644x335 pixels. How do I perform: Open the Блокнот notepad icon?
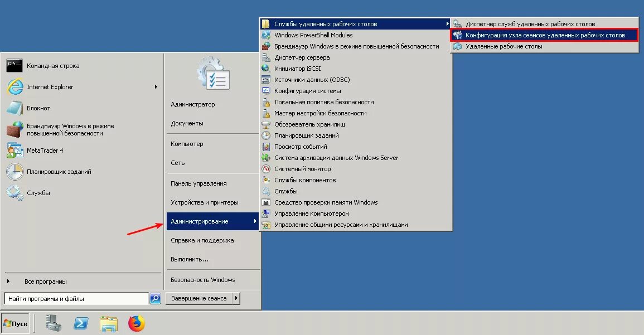pyautogui.click(x=15, y=108)
